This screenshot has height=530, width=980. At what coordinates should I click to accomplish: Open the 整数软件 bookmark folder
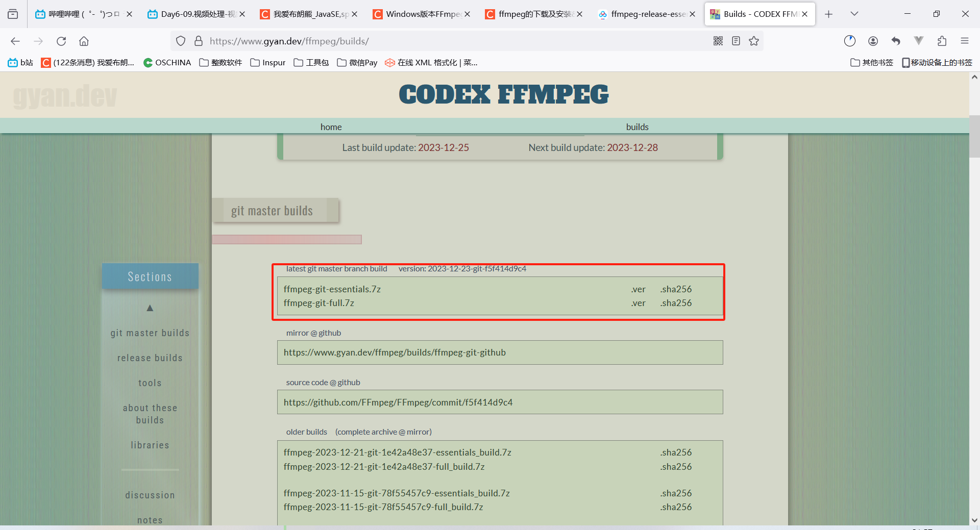pos(220,63)
